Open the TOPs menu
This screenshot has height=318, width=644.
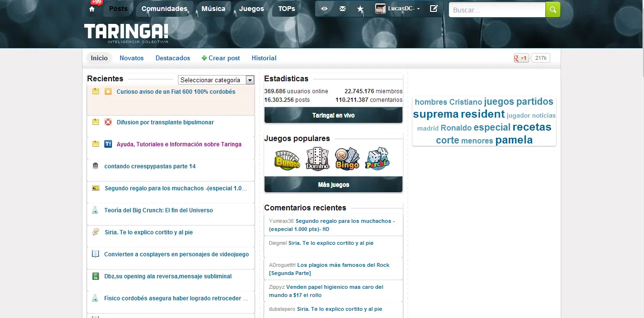(x=287, y=9)
